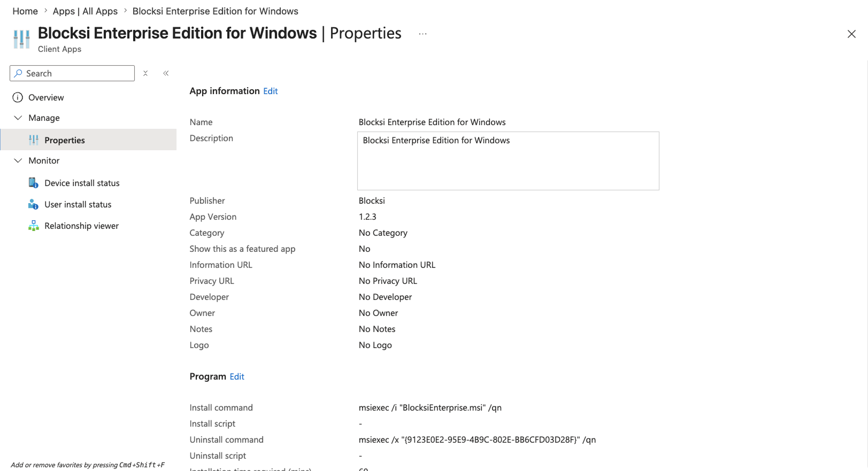Clear the search with the X icon
The height and width of the screenshot is (471, 868).
[x=145, y=73]
